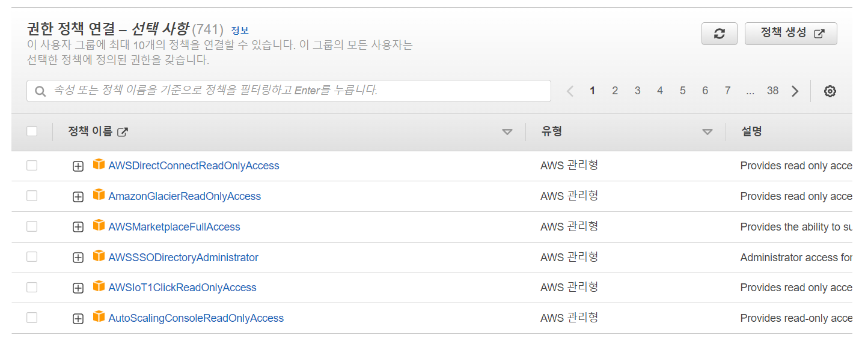This screenshot has height=338, width=868.
Task: Click the 유형 column header label
Action: (x=552, y=131)
